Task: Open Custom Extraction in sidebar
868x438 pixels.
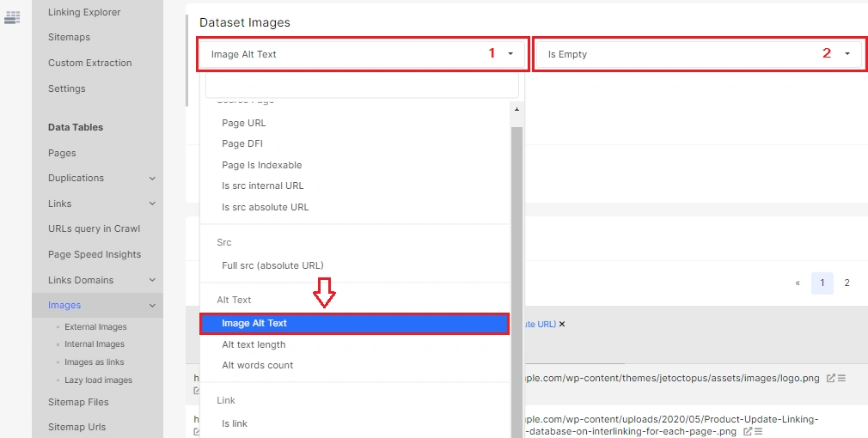Action: 89,63
